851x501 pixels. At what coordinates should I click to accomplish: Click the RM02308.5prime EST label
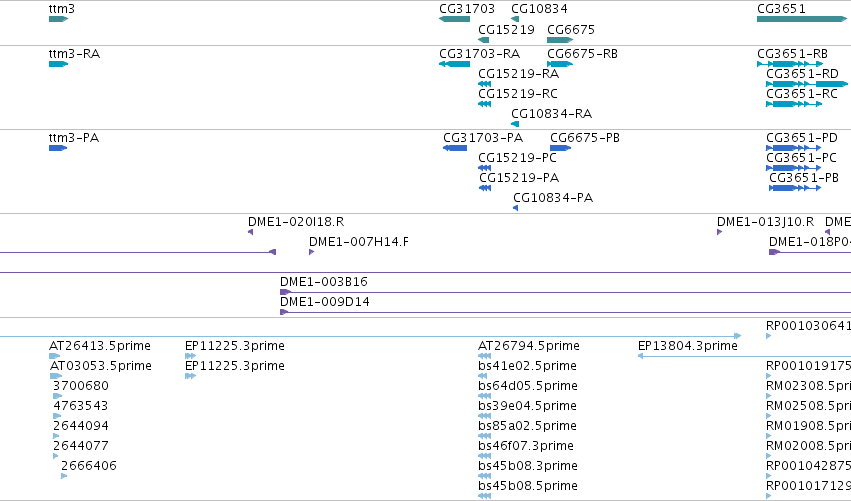pos(808,386)
